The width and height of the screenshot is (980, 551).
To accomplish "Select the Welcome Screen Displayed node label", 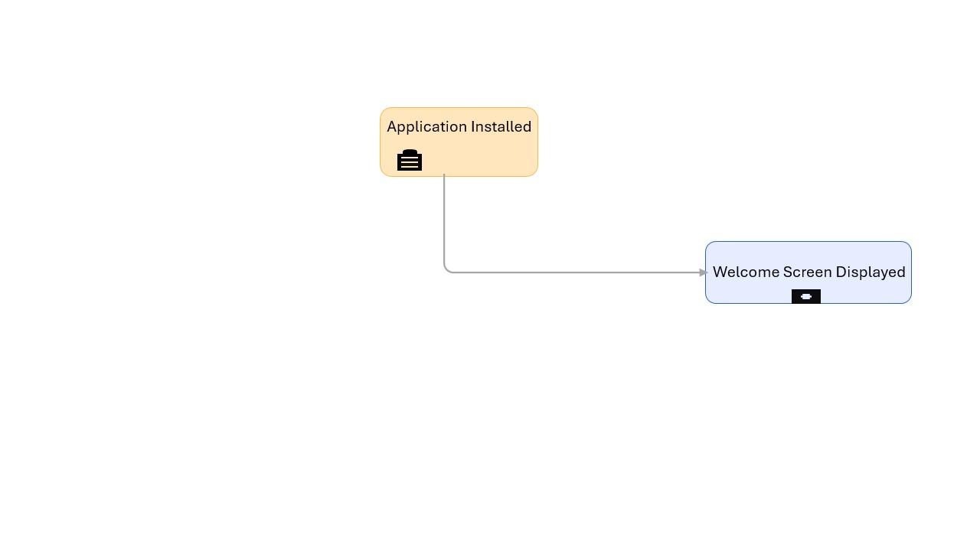I will pyautogui.click(x=809, y=272).
